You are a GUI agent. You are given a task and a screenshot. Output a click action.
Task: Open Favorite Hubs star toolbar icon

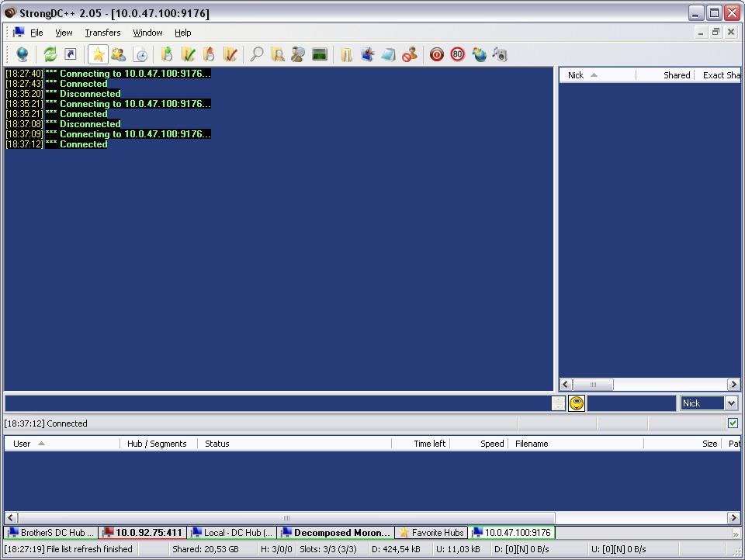pos(98,54)
